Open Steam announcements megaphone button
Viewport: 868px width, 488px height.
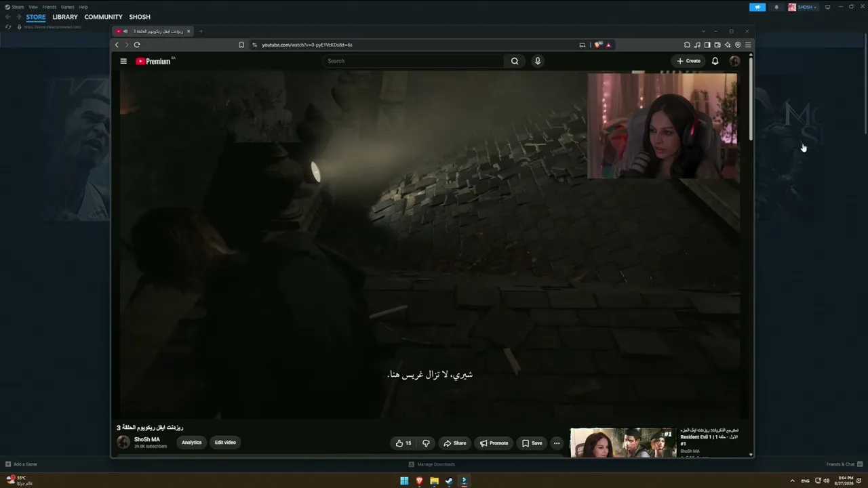pos(757,7)
